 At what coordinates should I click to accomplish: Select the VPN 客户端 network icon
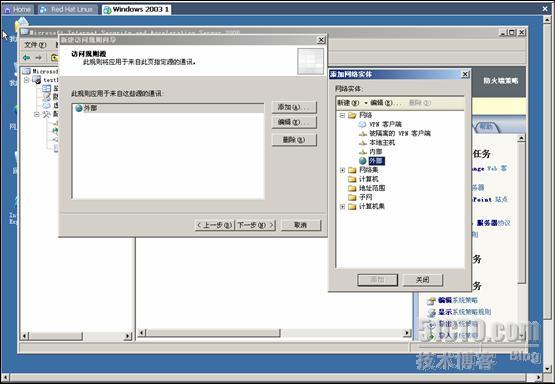pyautogui.click(x=362, y=124)
